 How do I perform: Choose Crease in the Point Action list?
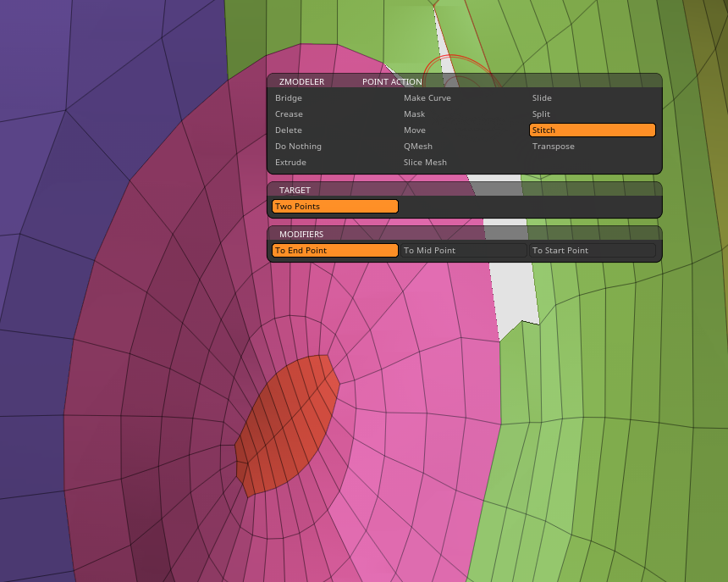(x=289, y=114)
